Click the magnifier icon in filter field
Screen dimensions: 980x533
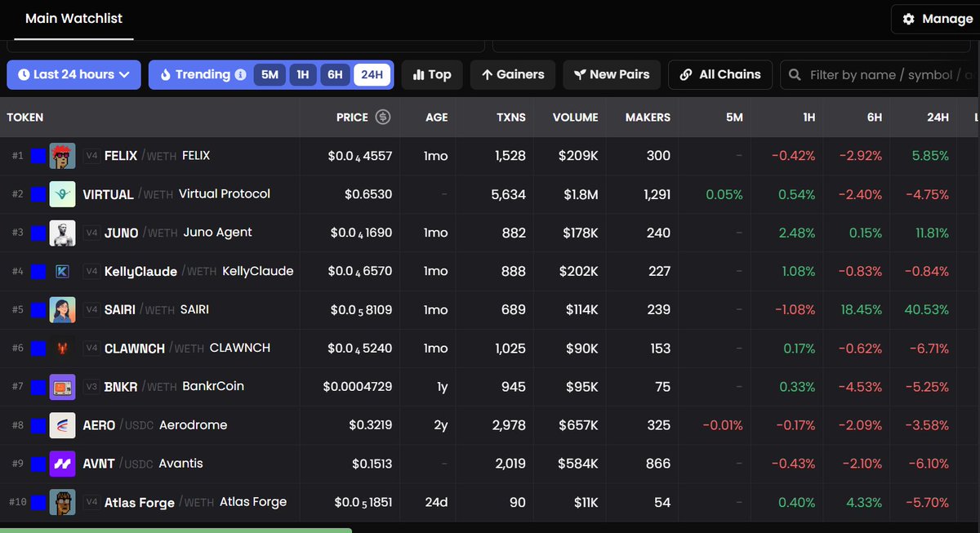click(795, 75)
